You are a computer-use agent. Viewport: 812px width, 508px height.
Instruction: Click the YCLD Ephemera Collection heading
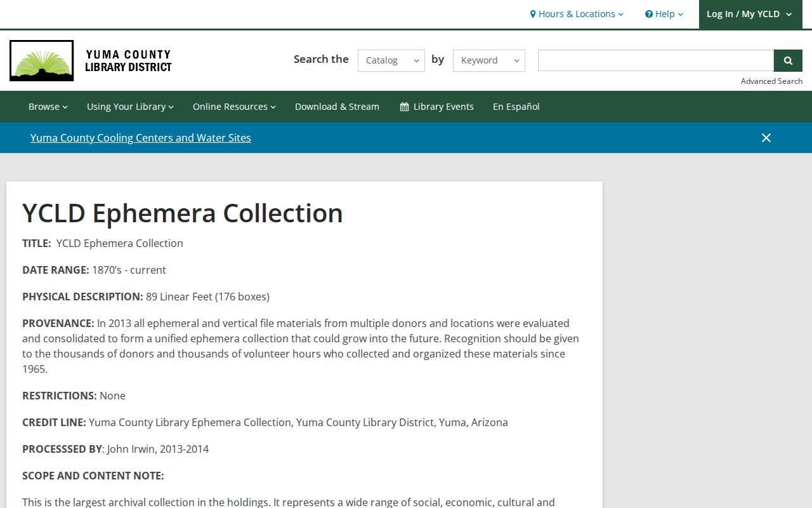183,213
